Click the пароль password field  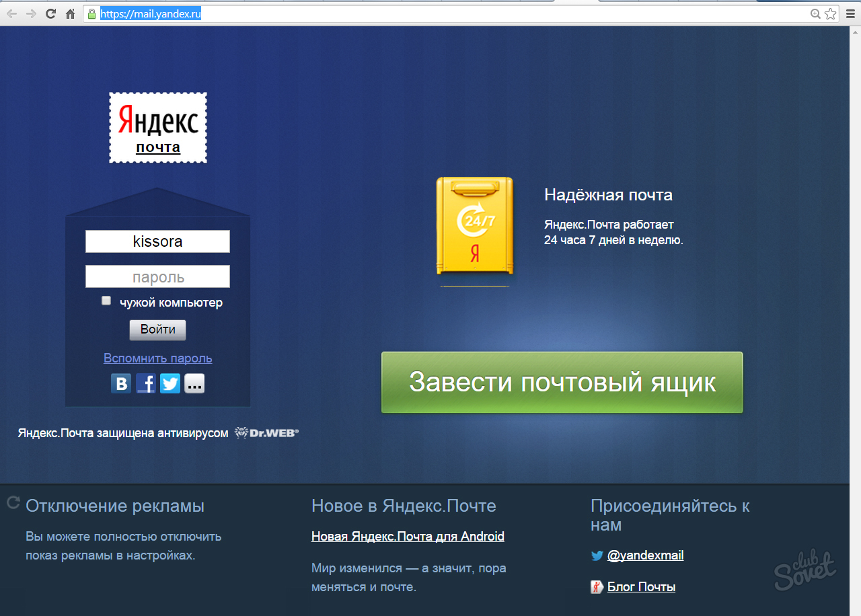[157, 276]
